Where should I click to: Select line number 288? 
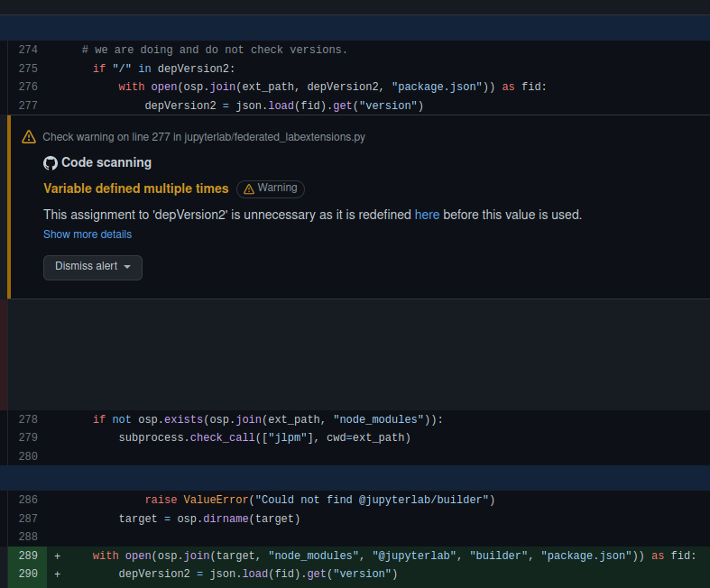tap(28, 537)
